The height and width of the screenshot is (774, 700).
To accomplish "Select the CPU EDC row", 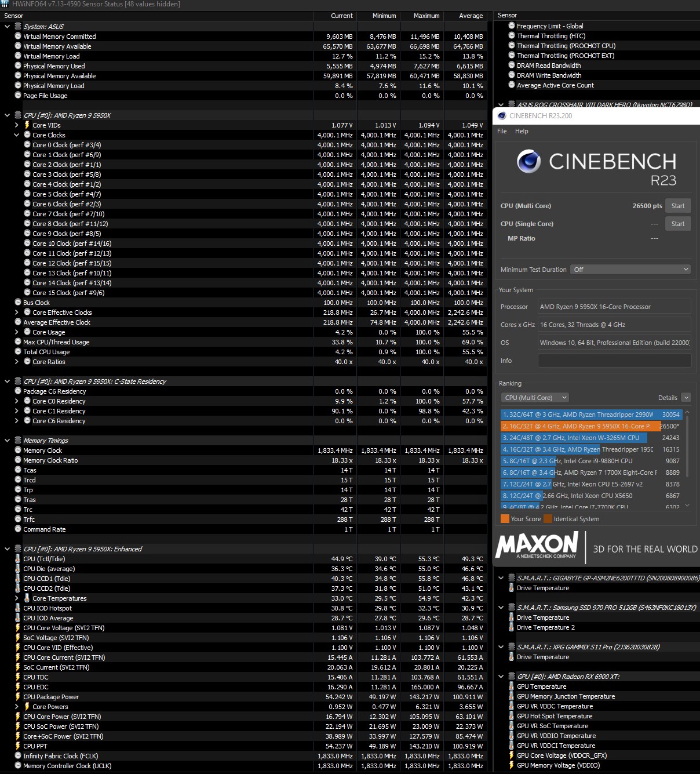I will pos(243,687).
